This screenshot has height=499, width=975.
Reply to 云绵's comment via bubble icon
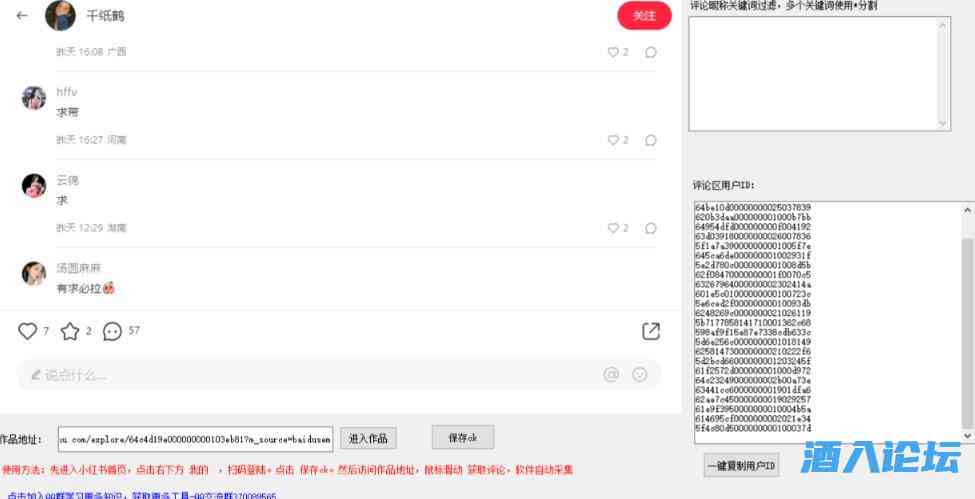[650, 228]
